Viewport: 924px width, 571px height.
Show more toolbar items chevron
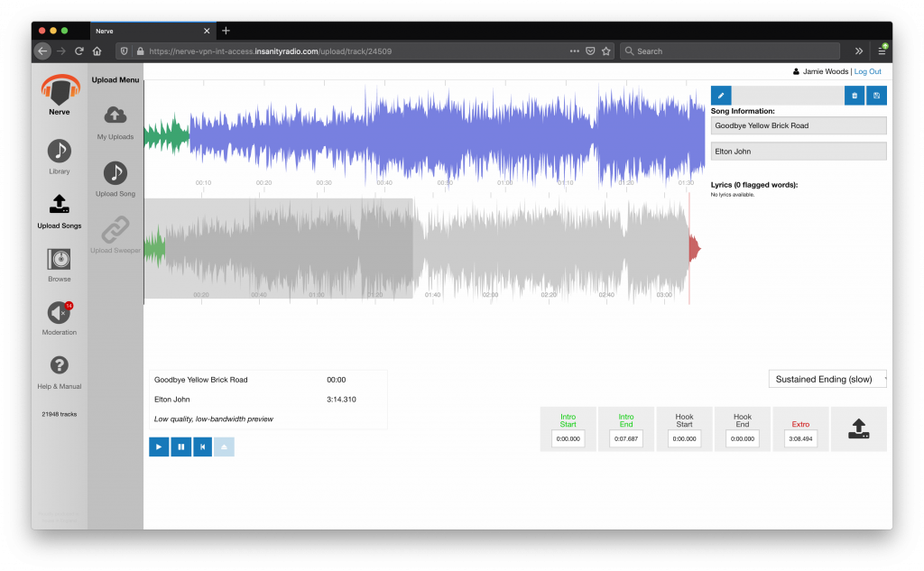(x=859, y=51)
